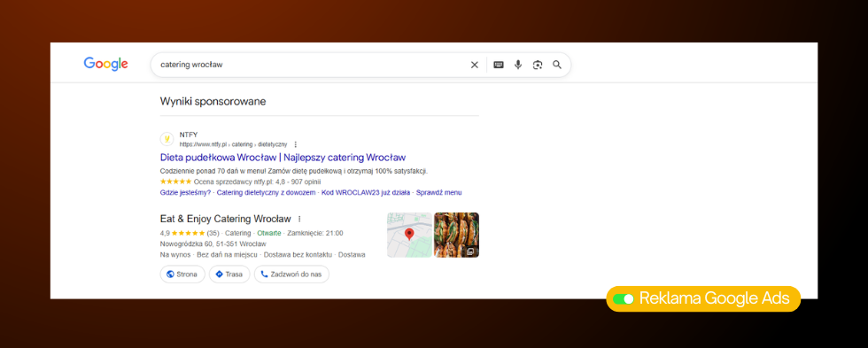Click the 'Strona' website button
Image resolution: width=868 pixels, height=348 pixels.
click(x=182, y=275)
